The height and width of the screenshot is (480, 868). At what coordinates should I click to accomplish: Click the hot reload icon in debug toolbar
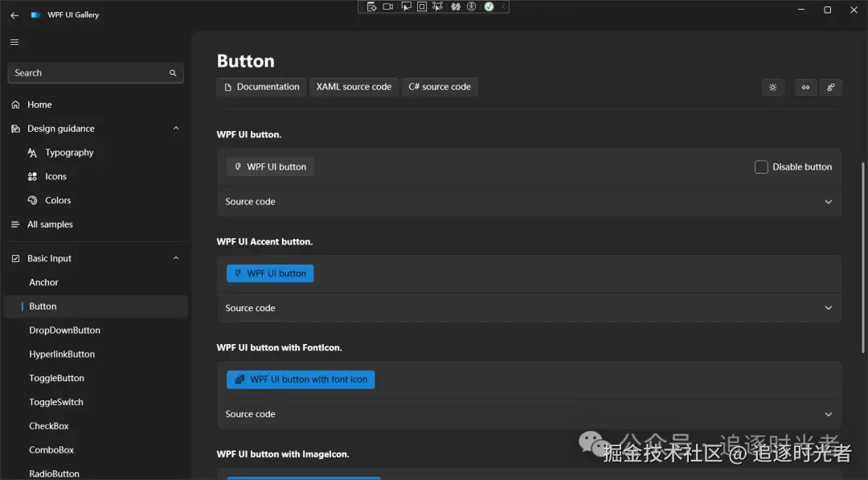pyautogui.click(x=456, y=6)
